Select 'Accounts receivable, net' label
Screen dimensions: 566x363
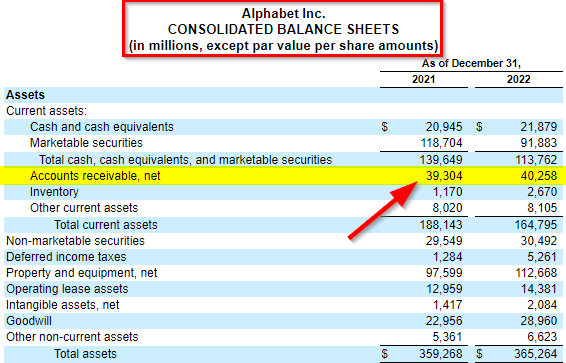click(x=95, y=176)
